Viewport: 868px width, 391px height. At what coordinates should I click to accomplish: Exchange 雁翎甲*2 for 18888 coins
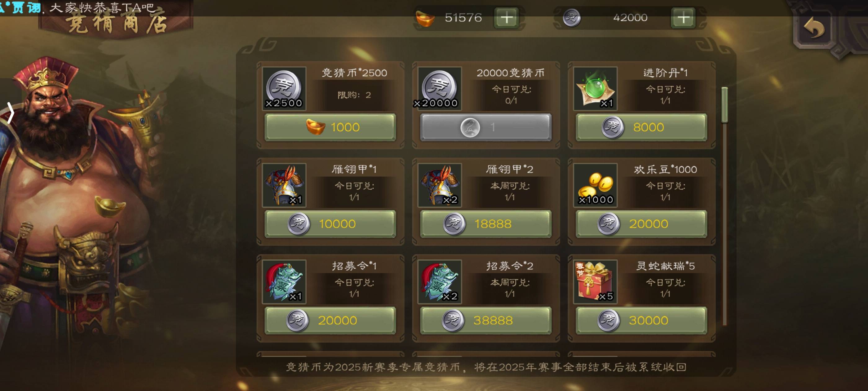485,224
